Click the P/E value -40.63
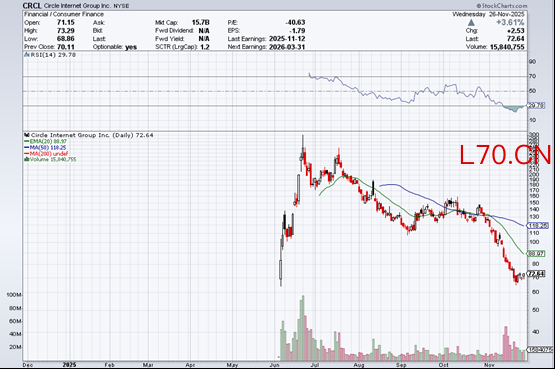Image resolution: width=555 pixels, height=369 pixels. pos(295,22)
